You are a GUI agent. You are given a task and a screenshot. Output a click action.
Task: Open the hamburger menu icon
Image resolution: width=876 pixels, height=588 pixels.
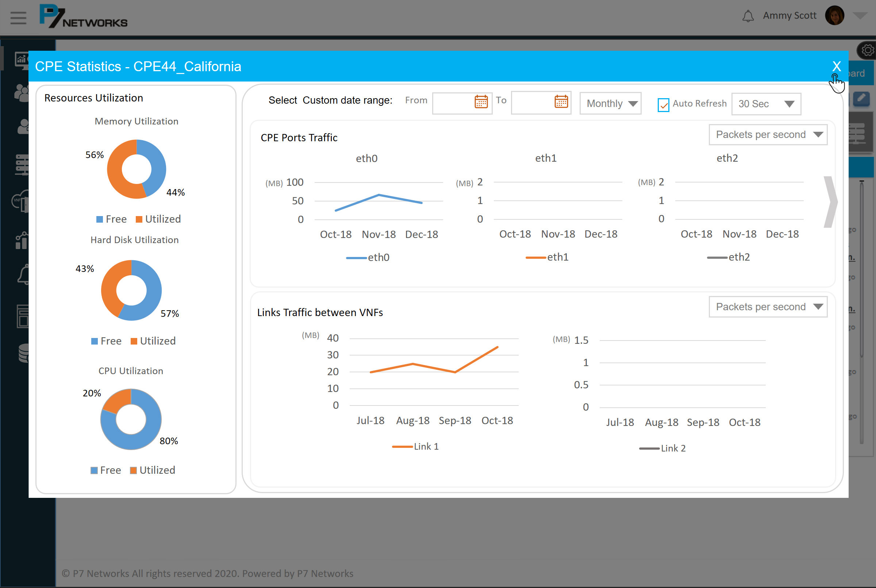(18, 18)
